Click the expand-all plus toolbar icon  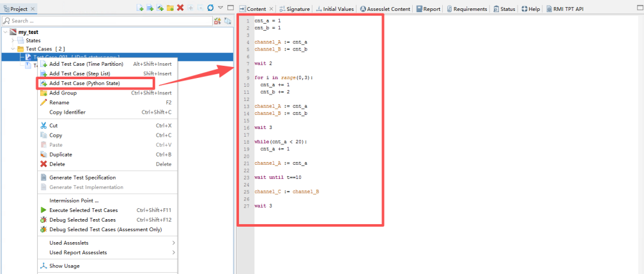point(190,8)
